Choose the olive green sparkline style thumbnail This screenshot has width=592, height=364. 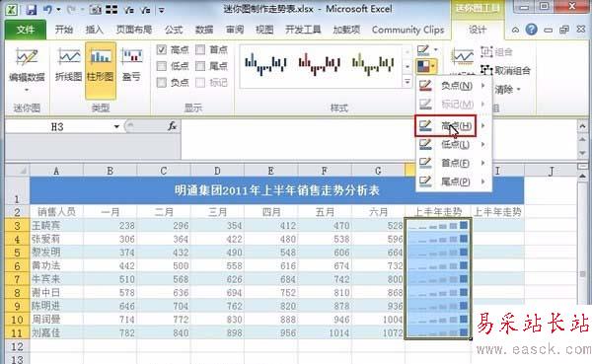[x=373, y=64]
